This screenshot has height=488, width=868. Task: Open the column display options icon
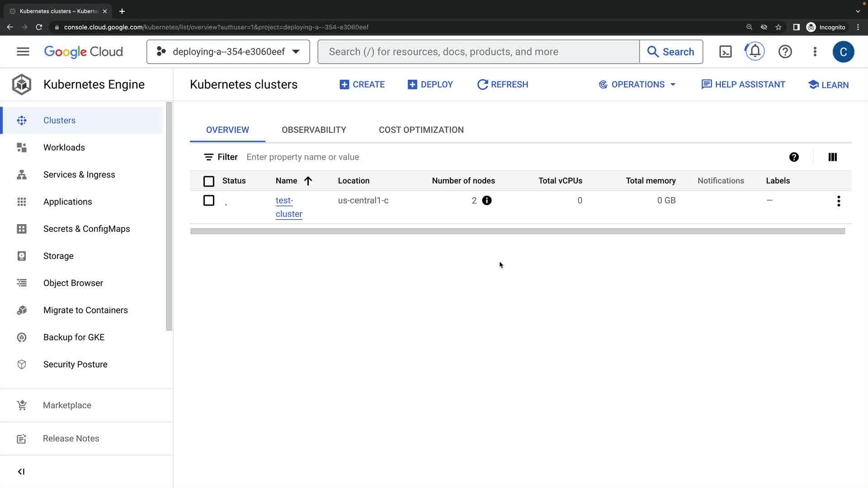click(832, 157)
